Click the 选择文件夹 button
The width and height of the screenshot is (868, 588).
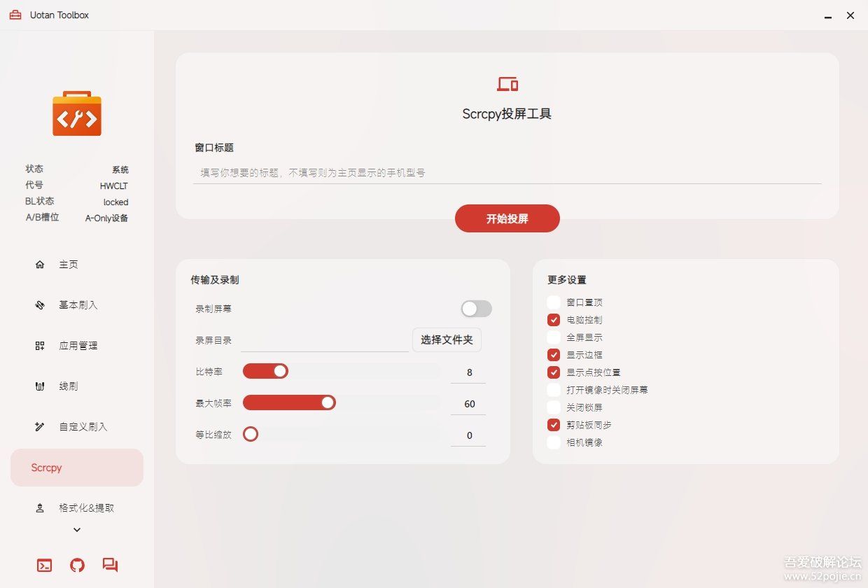click(x=447, y=340)
